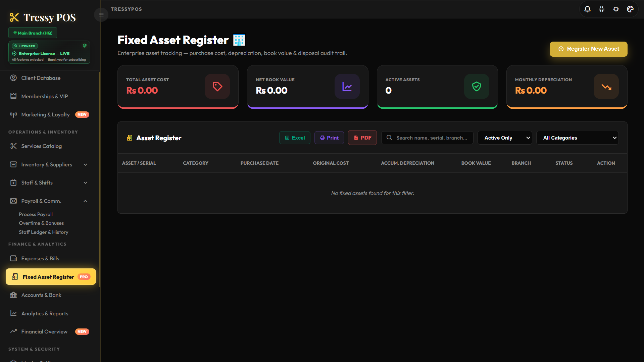Click the Accounts & Bank building icon
This screenshot has width=644, height=362.
13,295
